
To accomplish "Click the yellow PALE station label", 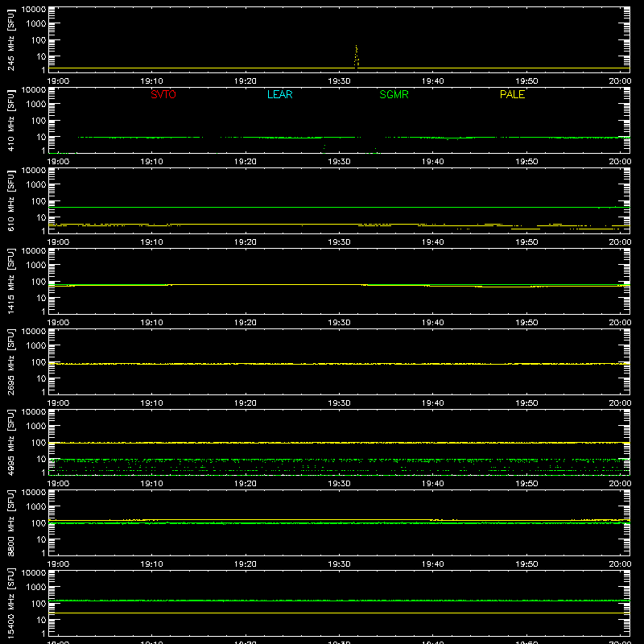I will point(512,94).
